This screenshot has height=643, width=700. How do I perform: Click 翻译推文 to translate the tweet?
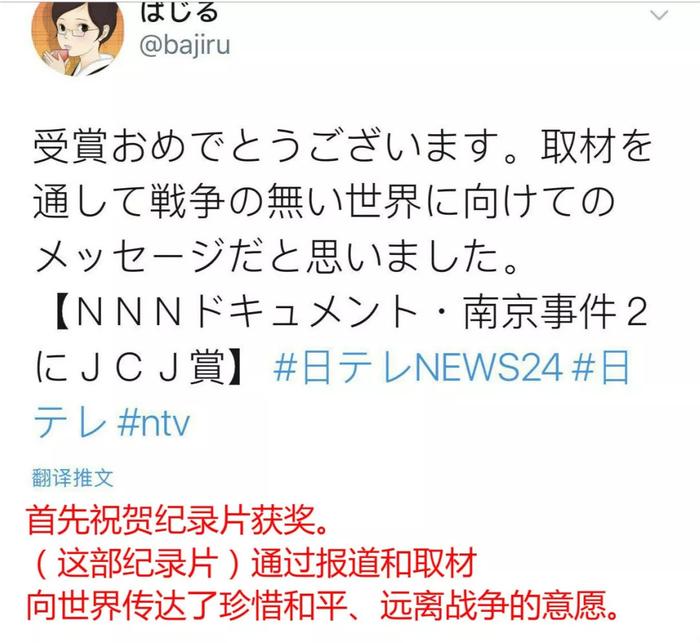click(72, 478)
